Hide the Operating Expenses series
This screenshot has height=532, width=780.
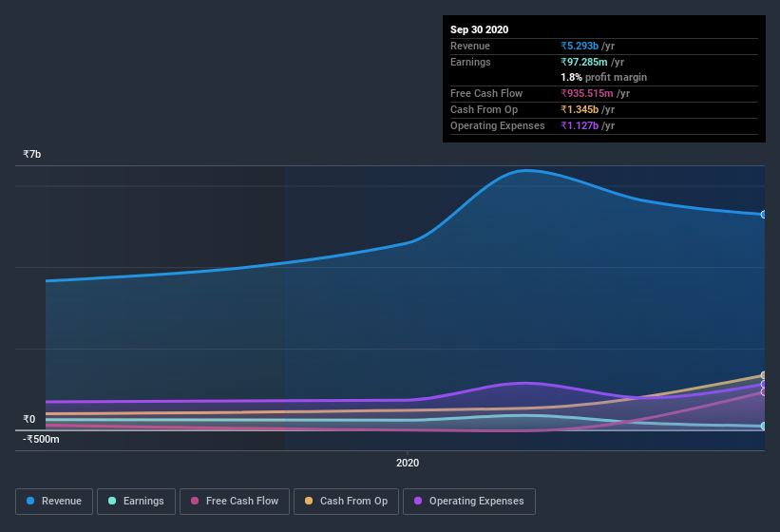tap(469, 502)
